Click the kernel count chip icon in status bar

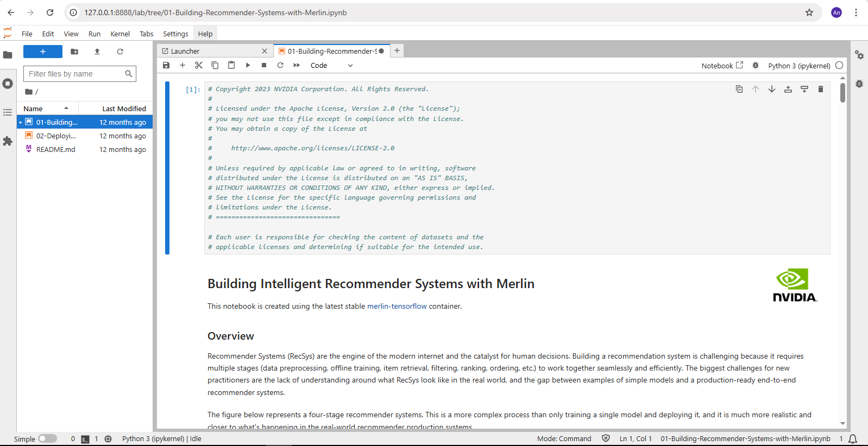pyautogui.click(x=108, y=439)
